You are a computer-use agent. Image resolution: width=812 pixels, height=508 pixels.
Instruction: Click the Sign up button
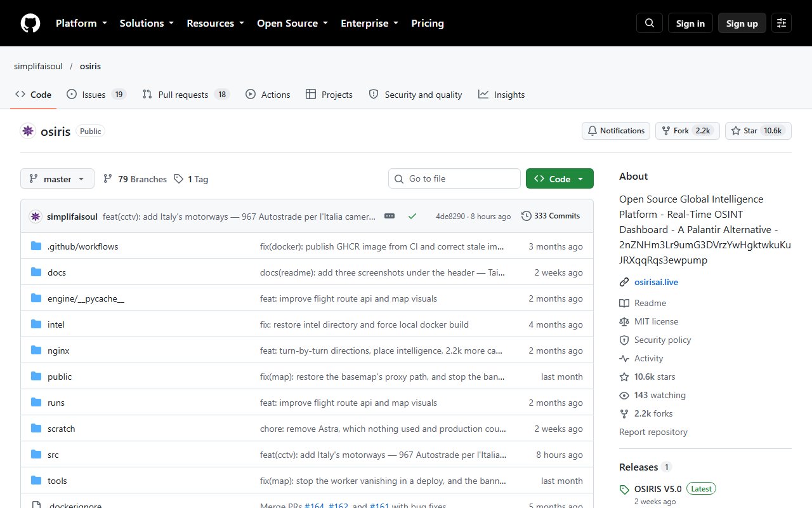click(742, 23)
